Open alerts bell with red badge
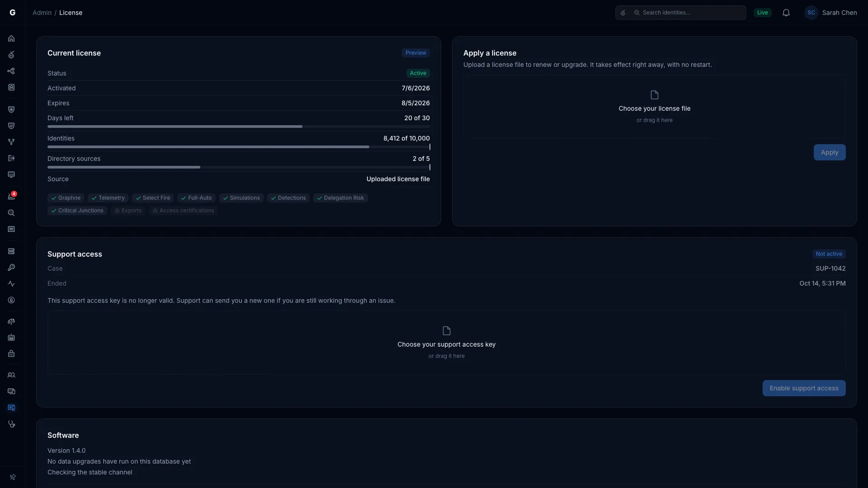Viewport: 868px width, 488px height. [11, 197]
